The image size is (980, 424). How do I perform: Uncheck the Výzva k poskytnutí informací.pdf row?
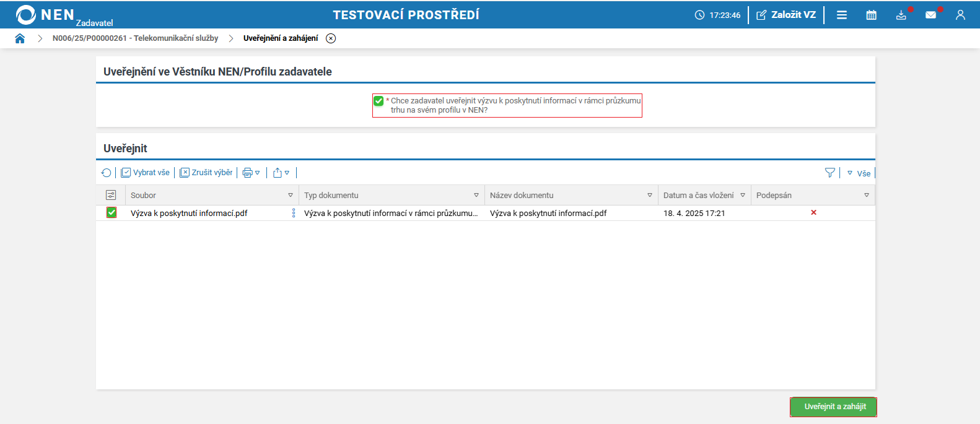point(112,213)
